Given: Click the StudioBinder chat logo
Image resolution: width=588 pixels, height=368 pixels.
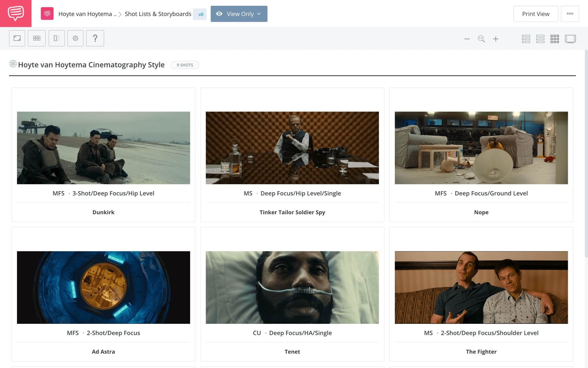Looking at the screenshot, I should click(x=16, y=13).
